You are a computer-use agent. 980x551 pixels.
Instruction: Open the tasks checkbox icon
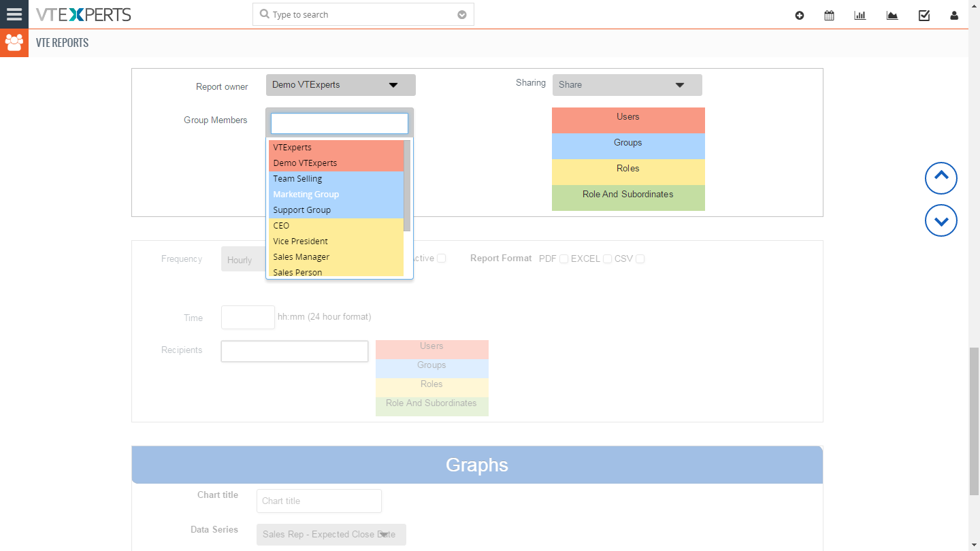click(924, 16)
